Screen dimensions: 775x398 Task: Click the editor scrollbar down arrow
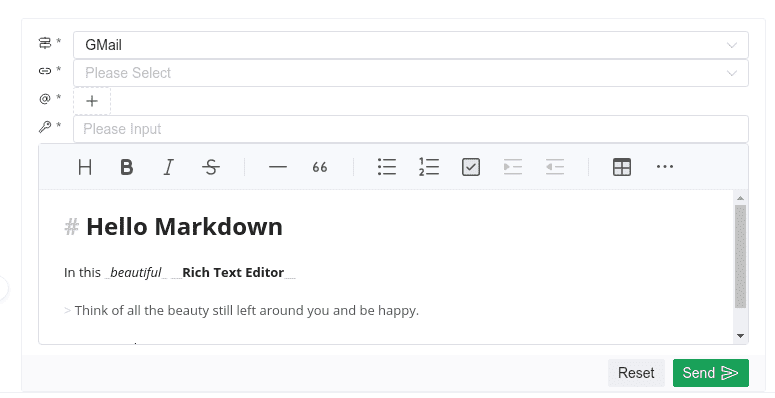tap(740, 336)
